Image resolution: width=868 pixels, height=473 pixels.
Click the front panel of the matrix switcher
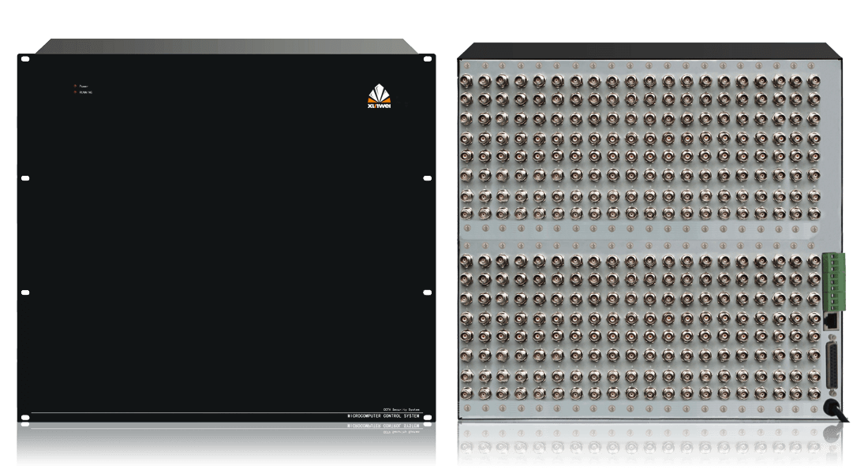click(x=226, y=236)
